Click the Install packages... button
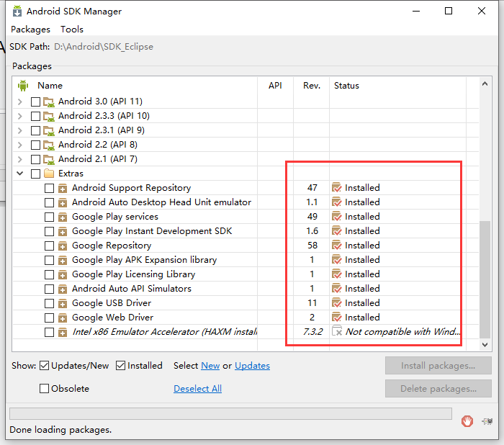504x445 pixels. point(438,366)
